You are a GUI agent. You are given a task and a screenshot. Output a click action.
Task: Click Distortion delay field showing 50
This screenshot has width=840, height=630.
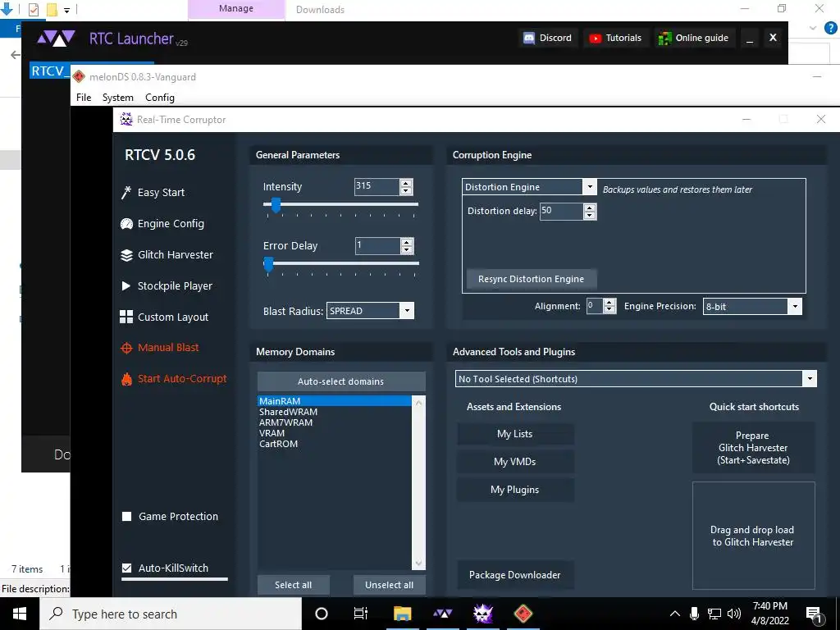(x=561, y=211)
